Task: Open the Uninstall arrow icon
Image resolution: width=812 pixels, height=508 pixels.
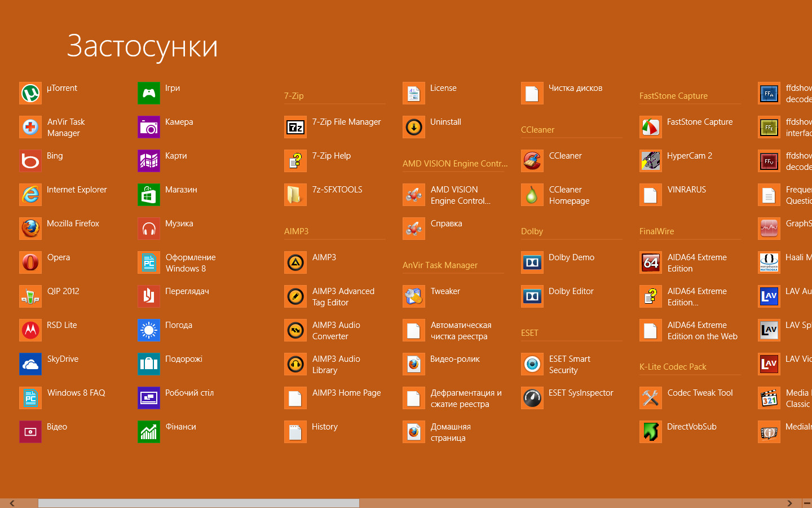Action: coord(414,127)
